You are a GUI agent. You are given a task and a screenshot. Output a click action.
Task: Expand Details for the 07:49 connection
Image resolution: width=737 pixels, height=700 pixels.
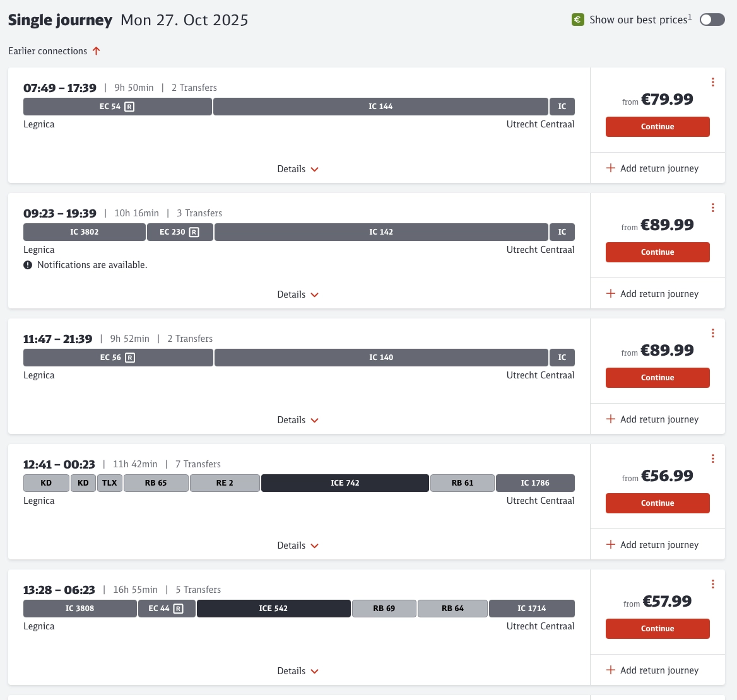click(298, 169)
